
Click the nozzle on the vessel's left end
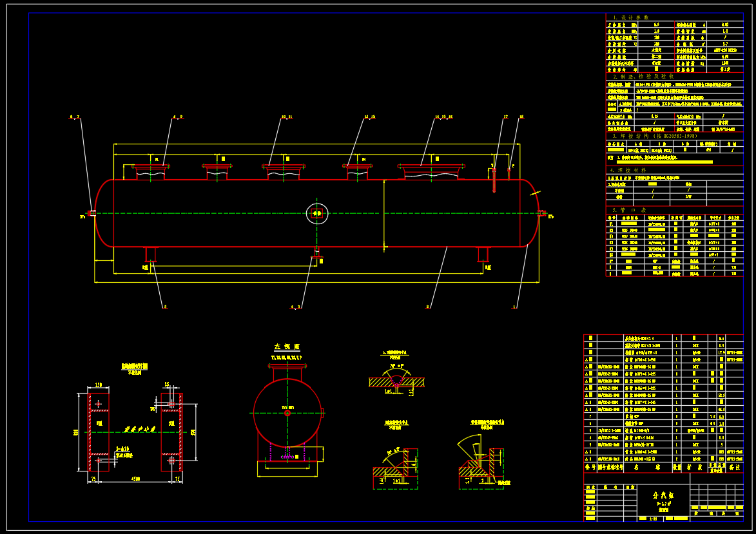pyautogui.click(x=92, y=213)
